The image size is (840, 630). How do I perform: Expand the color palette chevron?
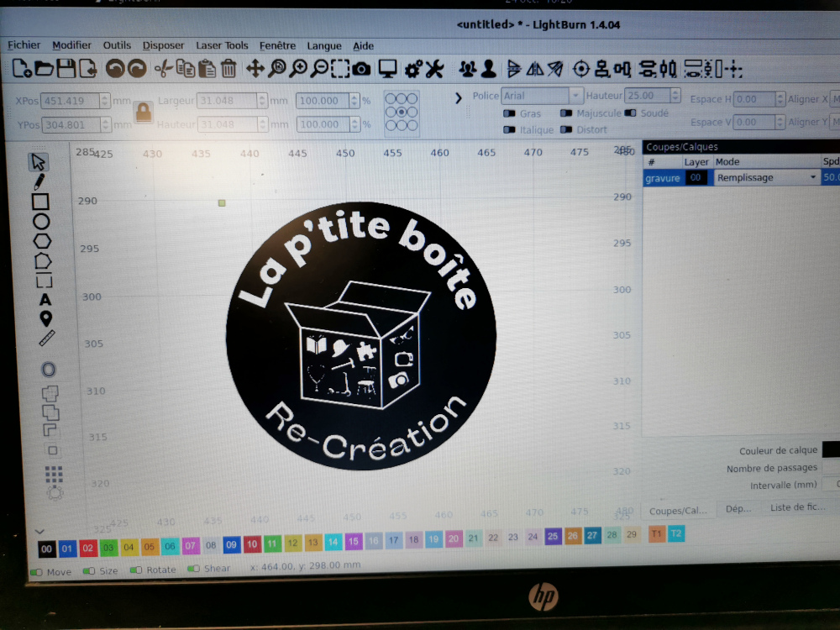(x=39, y=531)
